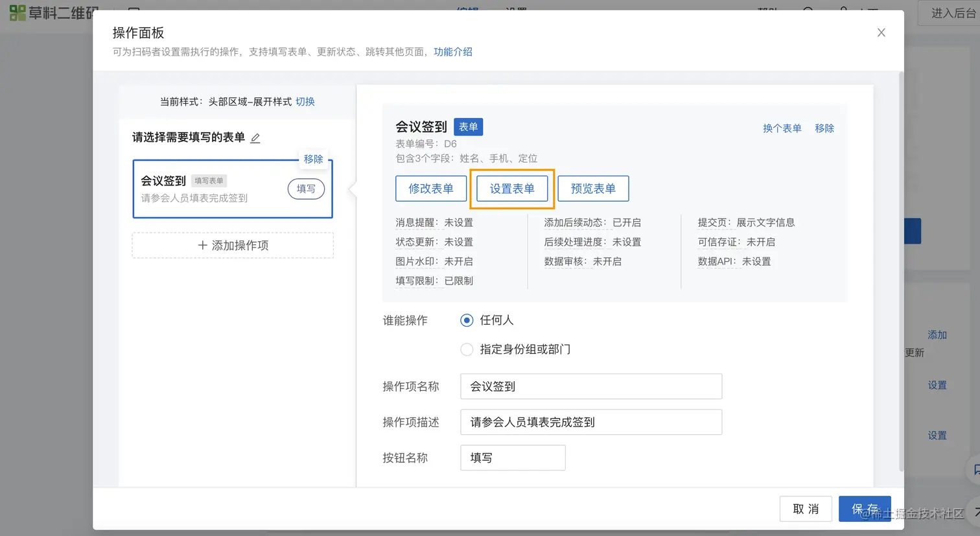The height and width of the screenshot is (536, 980).
Task: Click 切换 to change current style
Action: coord(305,102)
